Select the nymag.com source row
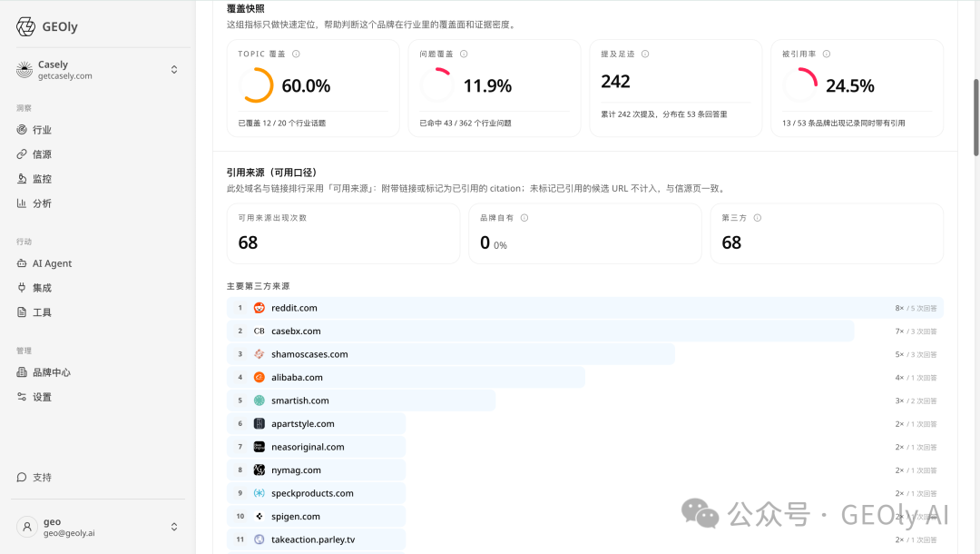The width and height of the screenshot is (980, 554). click(x=585, y=470)
